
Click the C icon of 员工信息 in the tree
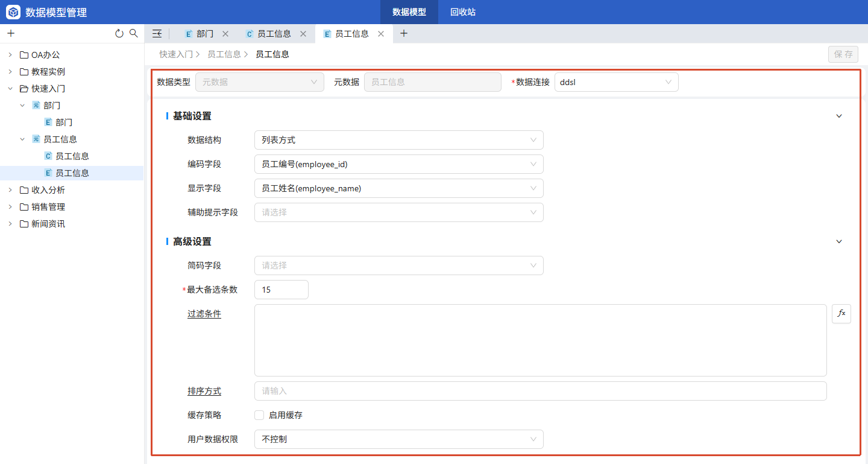point(48,156)
